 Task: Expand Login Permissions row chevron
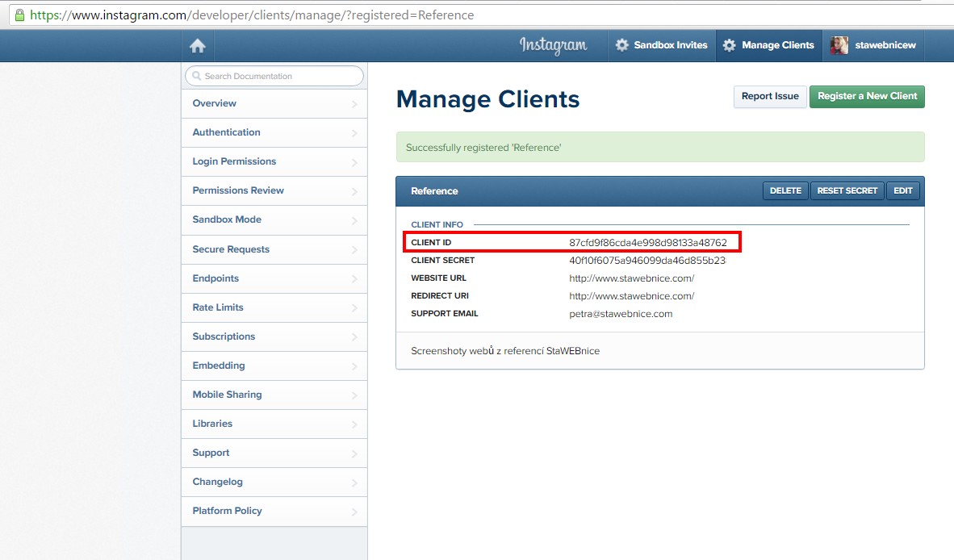[x=354, y=162]
